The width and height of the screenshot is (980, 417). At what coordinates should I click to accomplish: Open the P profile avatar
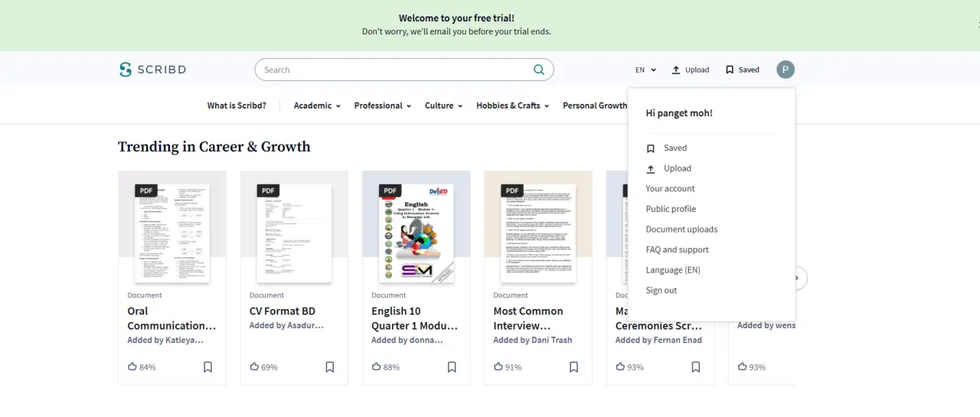786,70
